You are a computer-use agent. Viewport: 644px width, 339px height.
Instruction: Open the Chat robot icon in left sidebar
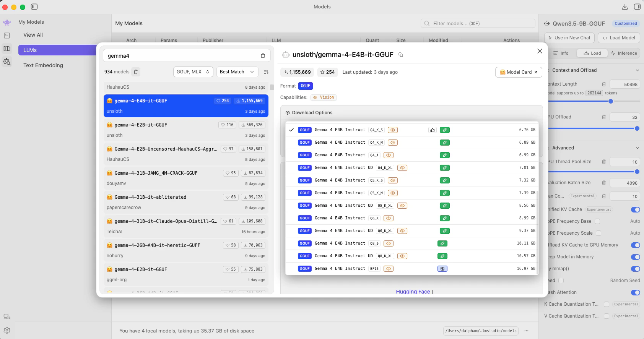click(7, 23)
